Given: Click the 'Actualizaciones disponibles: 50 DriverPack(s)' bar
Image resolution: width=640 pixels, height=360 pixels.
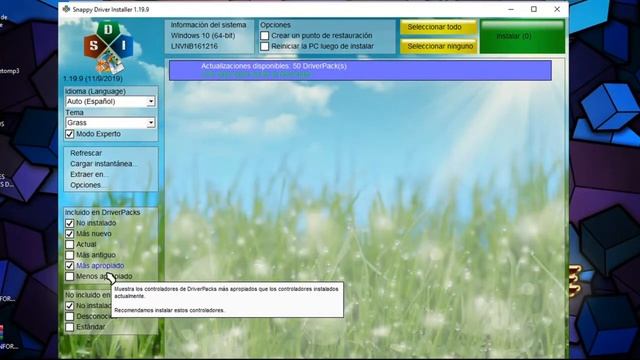Looking at the screenshot, I should point(360,70).
